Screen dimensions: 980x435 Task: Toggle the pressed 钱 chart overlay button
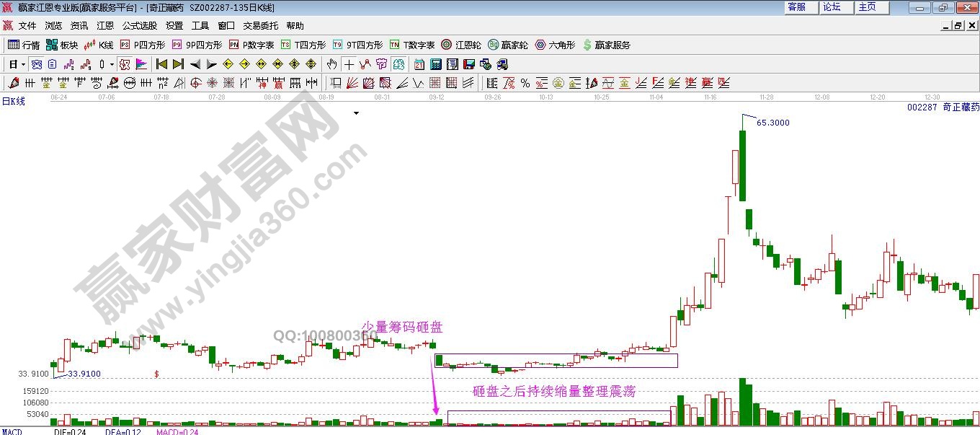pyautogui.click(x=398, y=64)
